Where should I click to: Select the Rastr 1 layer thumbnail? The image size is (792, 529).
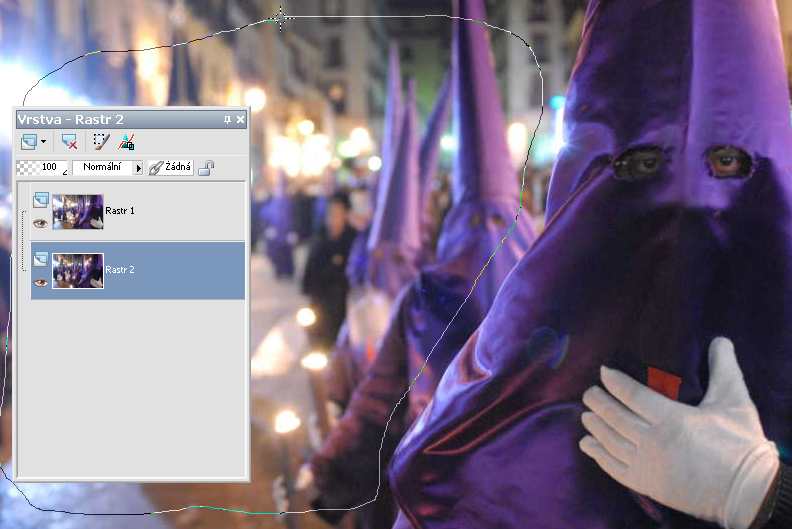tap(78, 212)
